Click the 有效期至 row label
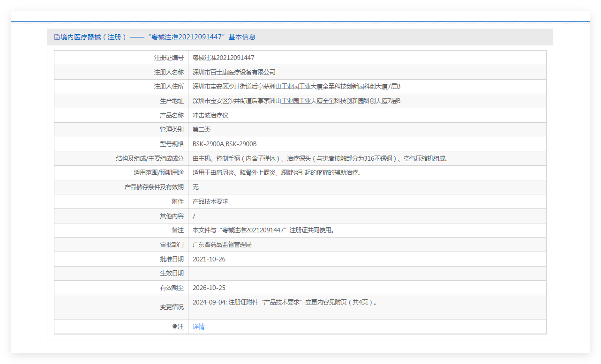Viewport: 601px width, 364px height. pos(172,288)
